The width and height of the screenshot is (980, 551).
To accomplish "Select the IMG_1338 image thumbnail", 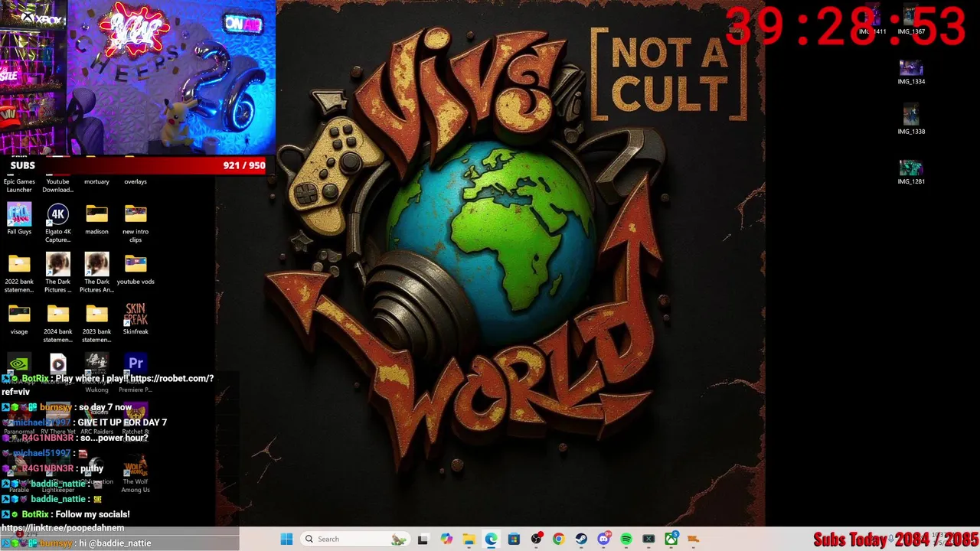I will 911,120.
